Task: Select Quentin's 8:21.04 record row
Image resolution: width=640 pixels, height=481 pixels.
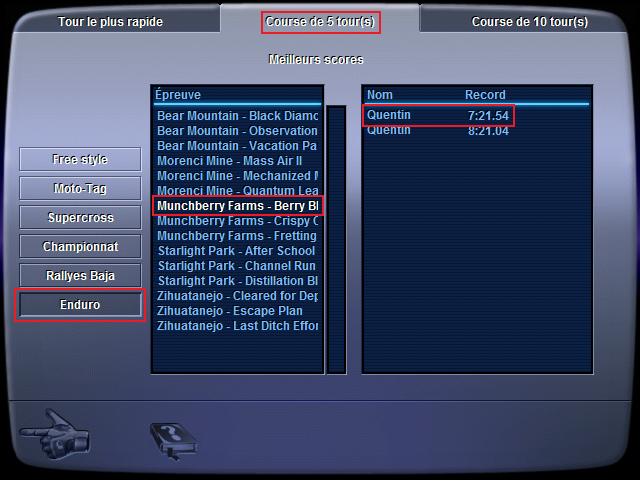Action: (438, 131)
